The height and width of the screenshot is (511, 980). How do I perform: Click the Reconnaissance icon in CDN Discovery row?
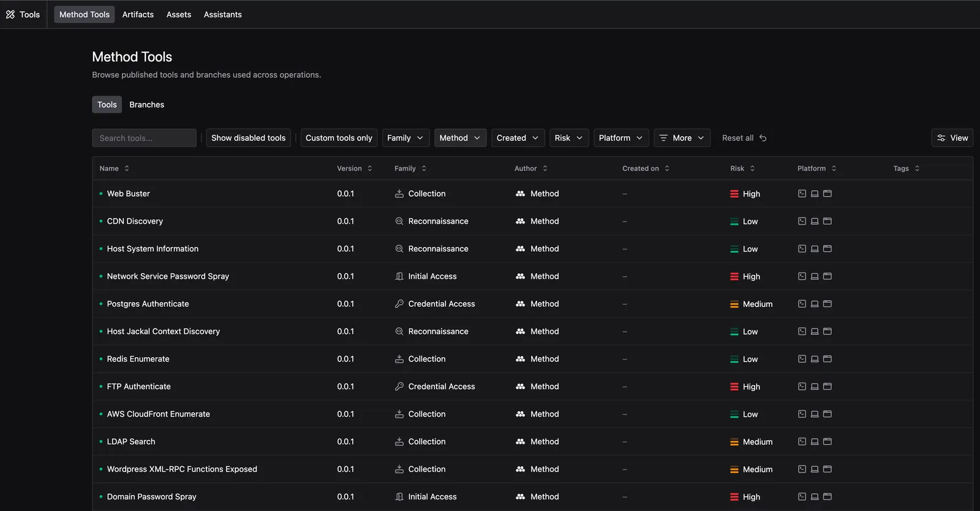(x=399, y=221)
